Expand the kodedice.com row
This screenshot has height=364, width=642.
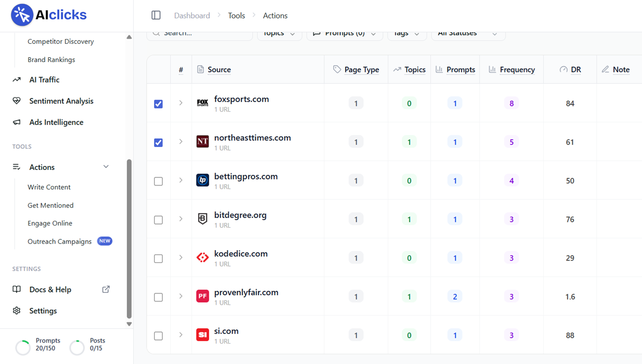tap(181, 258)
